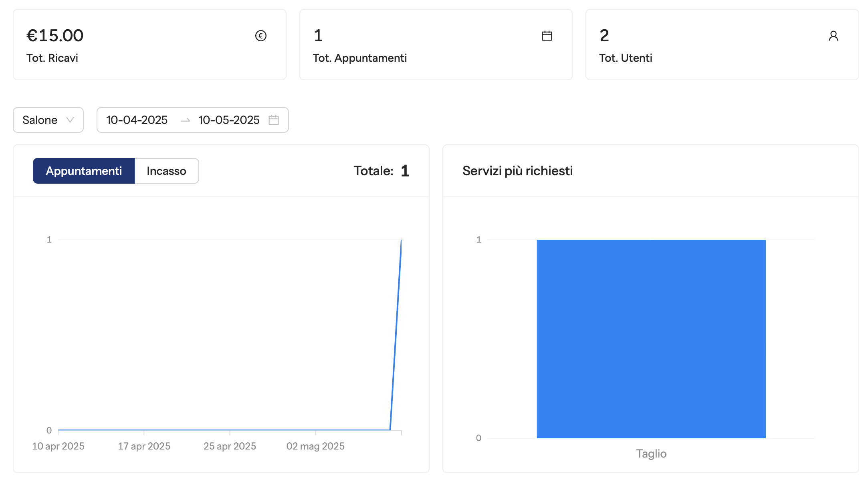The width and height of the screenshot is (868, 482).
Task: Toggle the Totale counter display
Action: click(x=381, y=170)
